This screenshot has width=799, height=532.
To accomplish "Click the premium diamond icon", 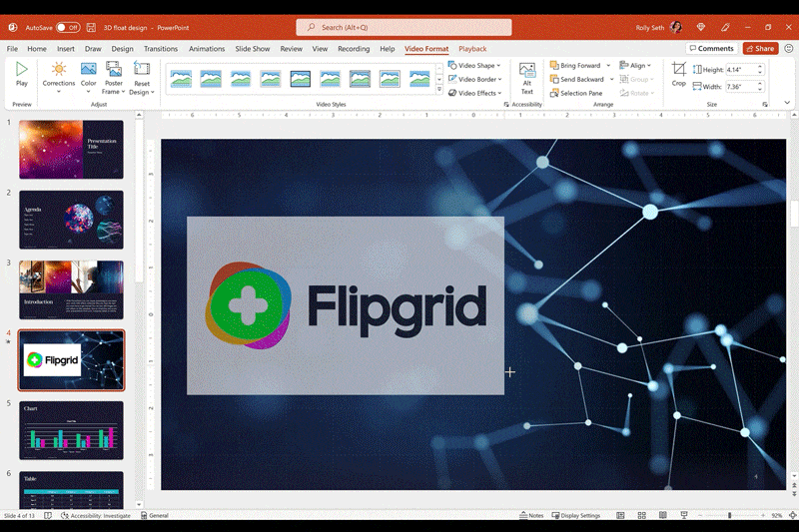I will [701, 28].
